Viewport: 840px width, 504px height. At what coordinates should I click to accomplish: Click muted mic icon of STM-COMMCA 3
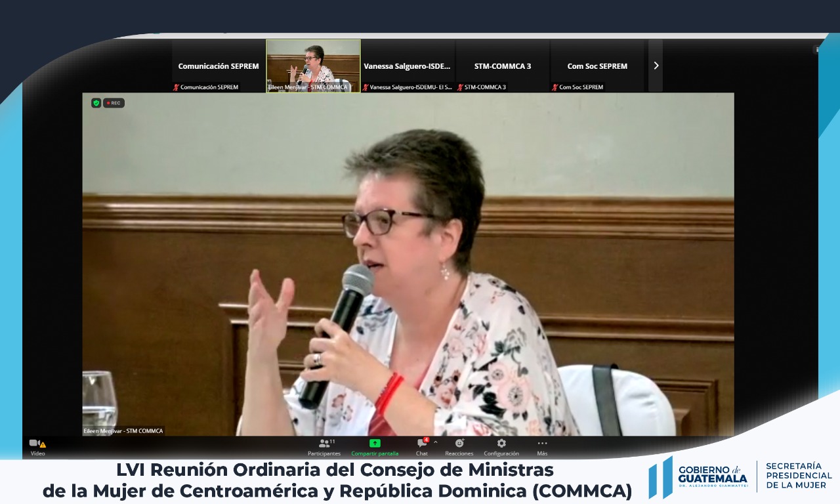point(460,87)
